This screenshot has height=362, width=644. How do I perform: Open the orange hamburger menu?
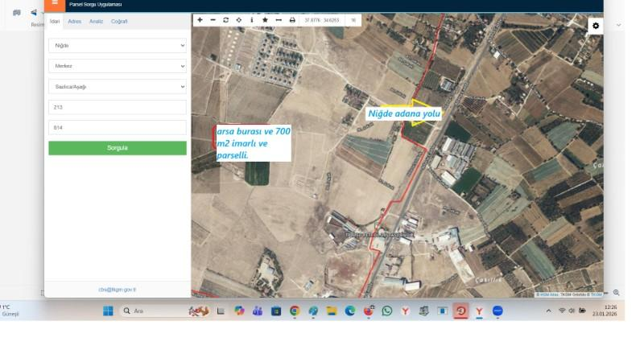[55, 5]
